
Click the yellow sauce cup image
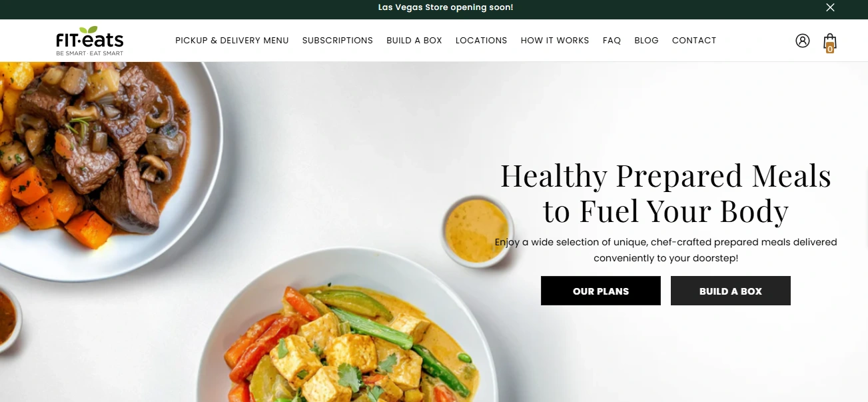coord(476,231)
